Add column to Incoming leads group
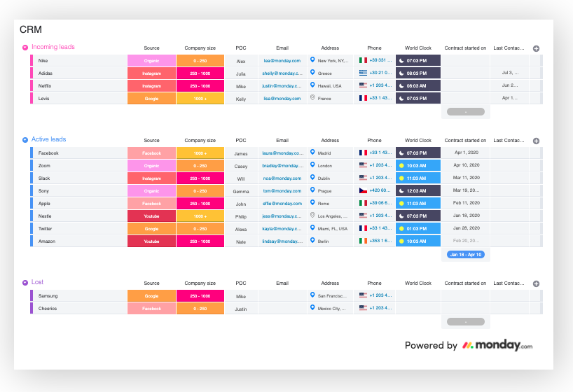The image size is (573, 392). click(x=536, y=48)
